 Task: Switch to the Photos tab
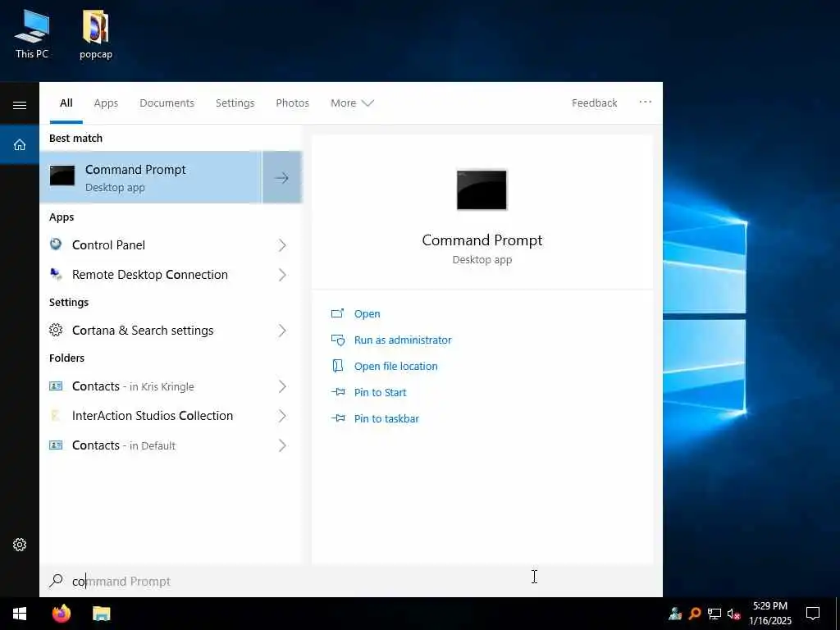point(292,103)
